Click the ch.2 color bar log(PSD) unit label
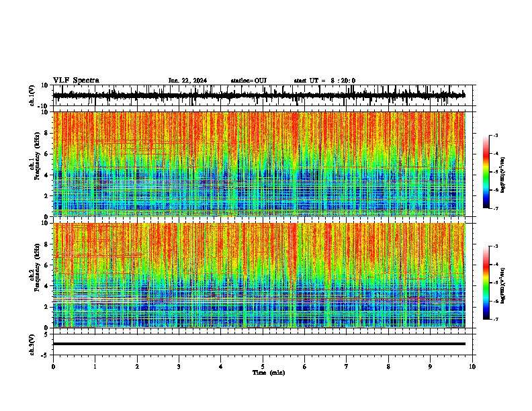The image size is (532, 411). pyautogui.click(x=503, y=285)
